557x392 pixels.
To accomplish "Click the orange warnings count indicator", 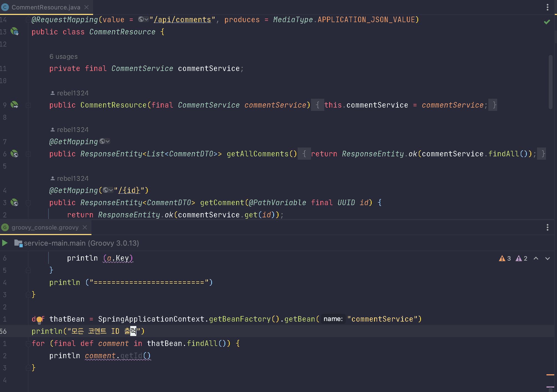I will pos(505,258).
